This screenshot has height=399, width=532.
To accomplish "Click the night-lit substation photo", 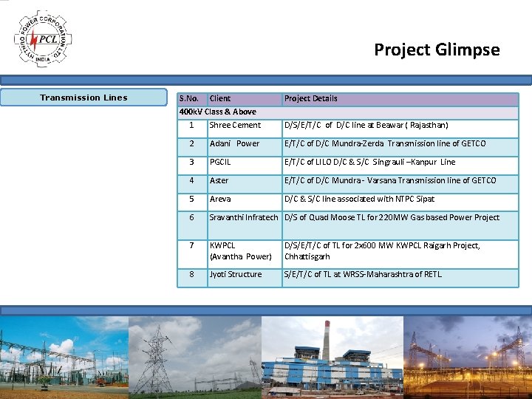I will pos(468,358).
